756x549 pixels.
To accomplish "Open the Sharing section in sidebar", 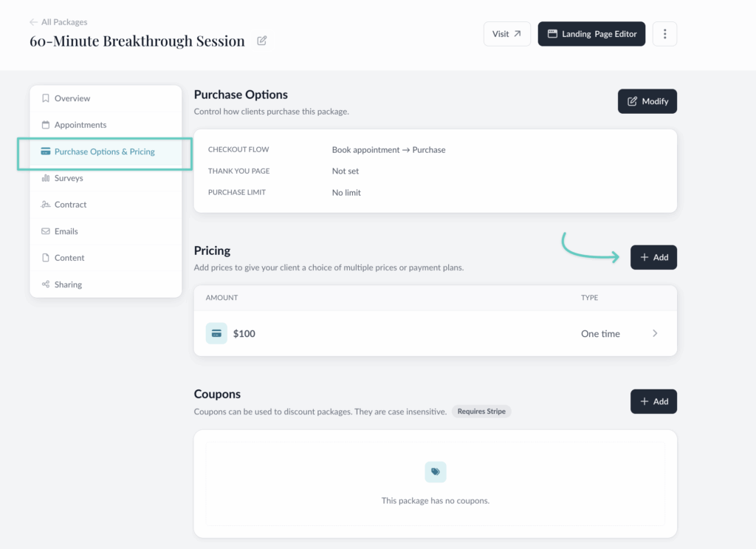I will point(68,284).
